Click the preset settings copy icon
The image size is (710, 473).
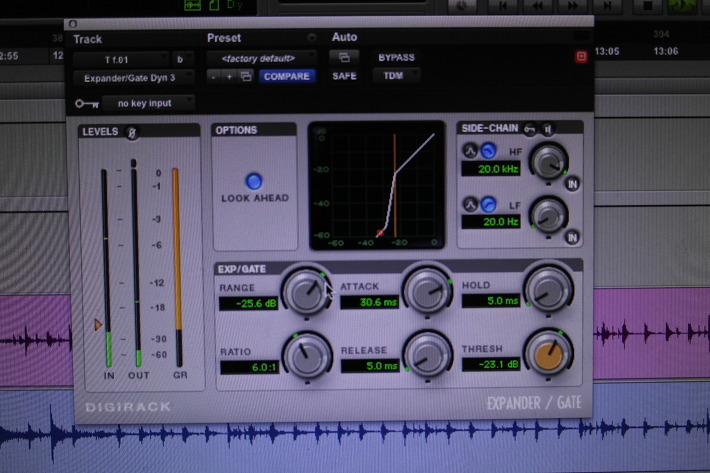246,76
